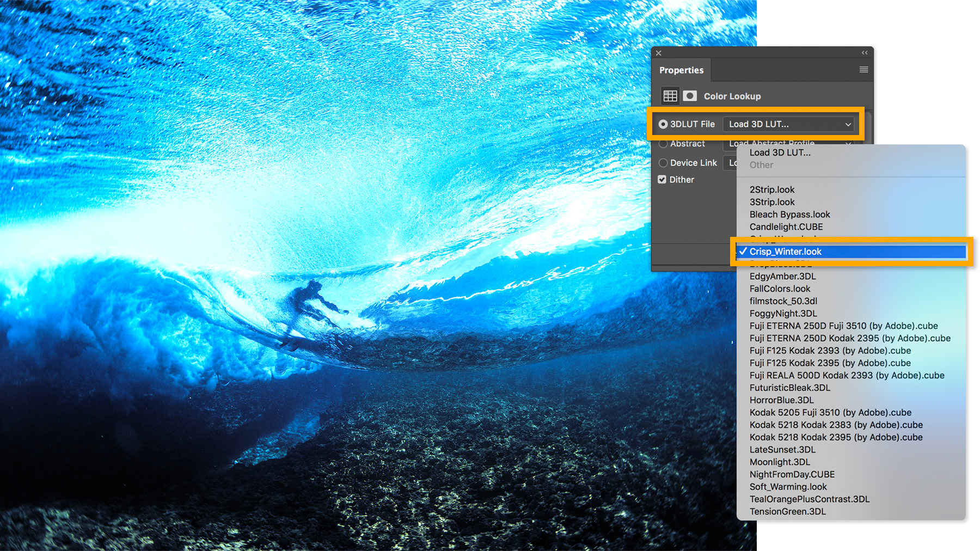Open the Properties panel menu
This screenshot has width=980, height=551.
click(863, 69)
